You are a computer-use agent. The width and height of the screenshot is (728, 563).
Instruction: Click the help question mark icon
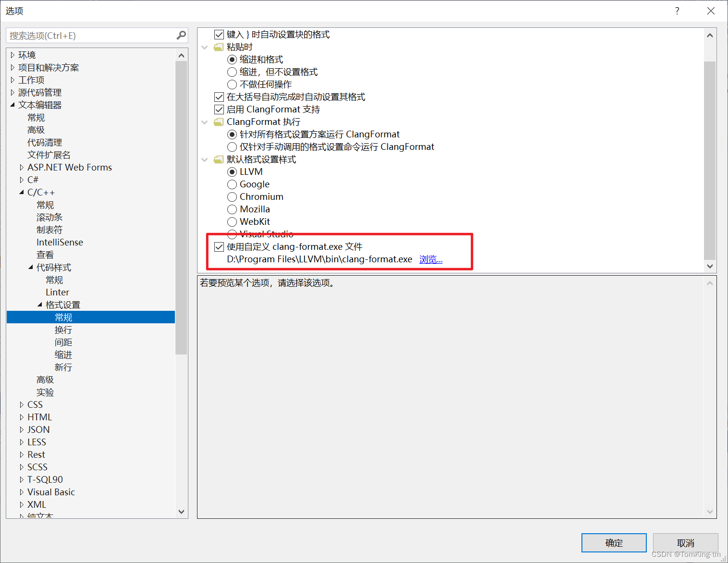677,11
